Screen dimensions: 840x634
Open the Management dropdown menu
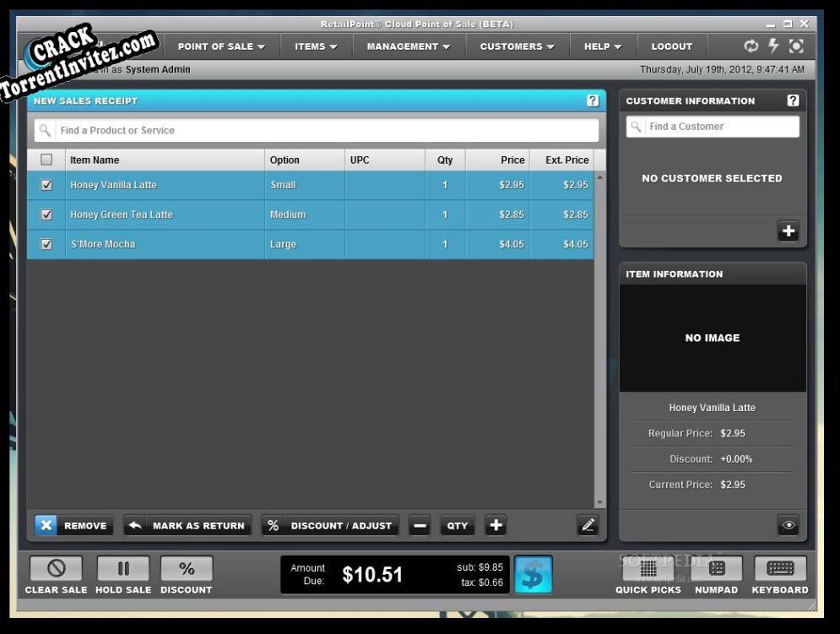click(x=408, y=46)
